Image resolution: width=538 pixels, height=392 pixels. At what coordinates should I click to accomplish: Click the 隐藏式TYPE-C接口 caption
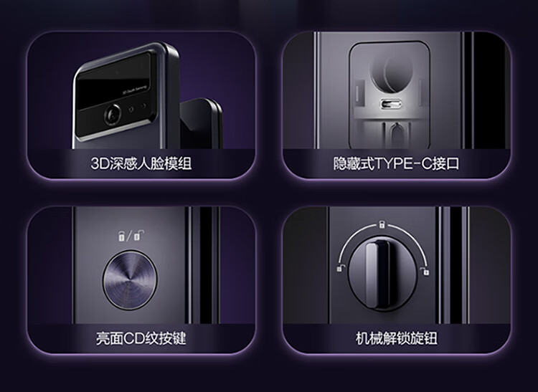[x=396, y=163]
